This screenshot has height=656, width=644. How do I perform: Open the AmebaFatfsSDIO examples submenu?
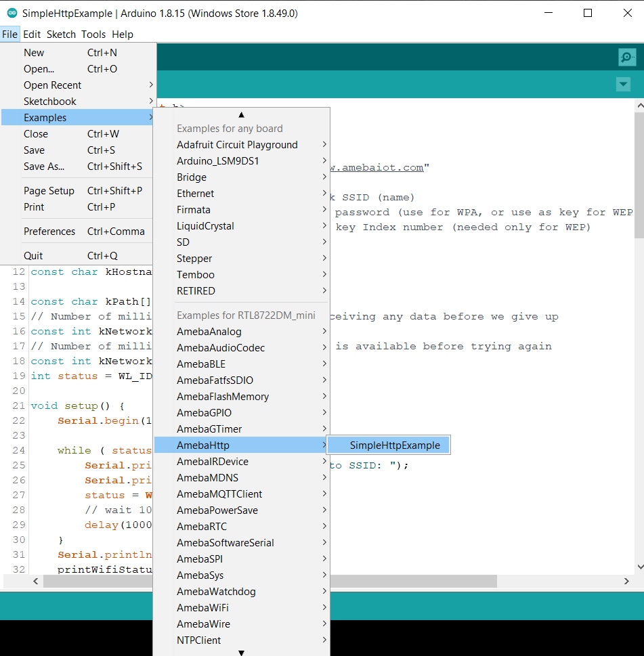coord(242,380)
